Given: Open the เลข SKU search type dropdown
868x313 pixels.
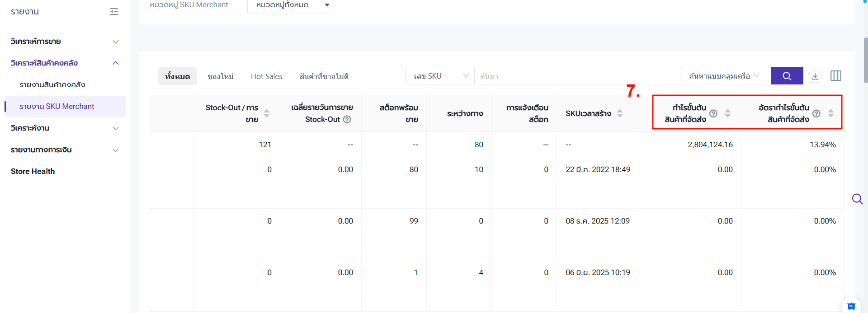Looking at the screenshot, I should click(x=439, y=76).
